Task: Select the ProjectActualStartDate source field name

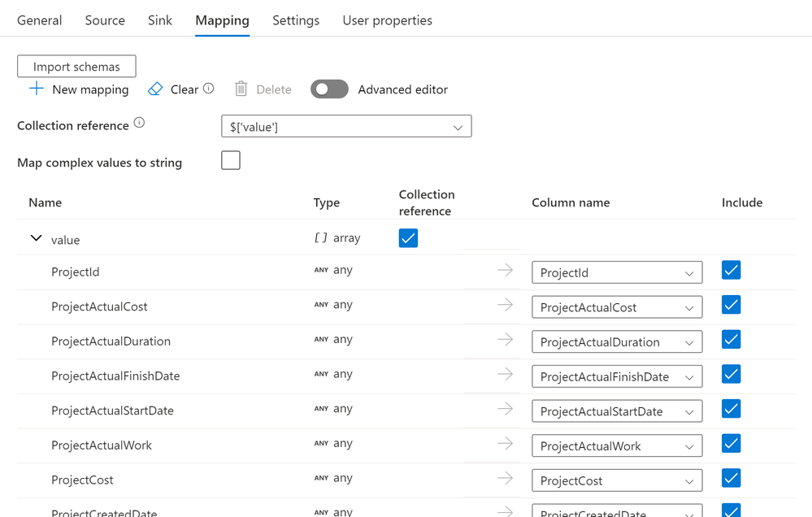Action: 112,411
